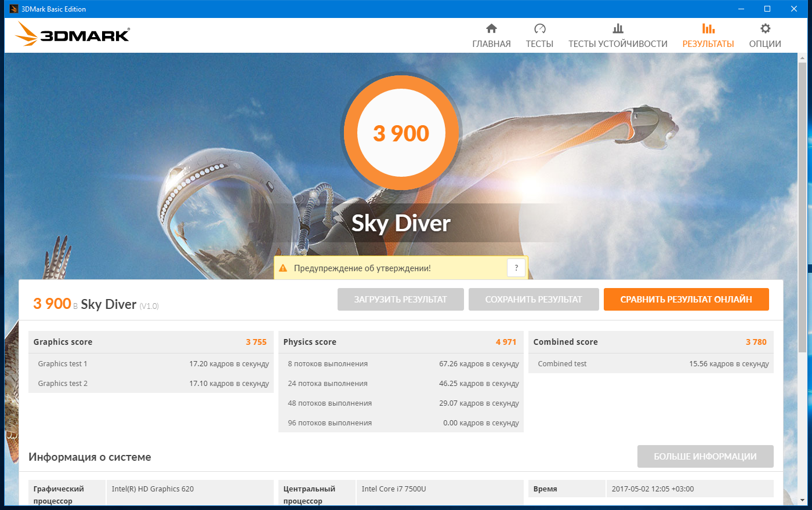Click the 3DMark app icon in title bar
812x510 pixels.
(14, 9)
